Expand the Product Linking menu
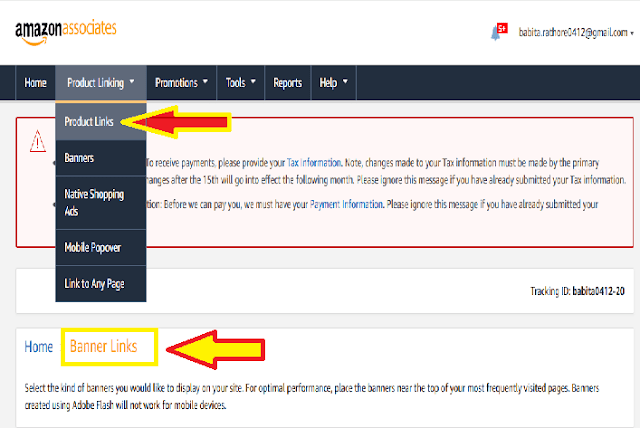Viewport: 640px width, 428px height. [x=101, y=83]
